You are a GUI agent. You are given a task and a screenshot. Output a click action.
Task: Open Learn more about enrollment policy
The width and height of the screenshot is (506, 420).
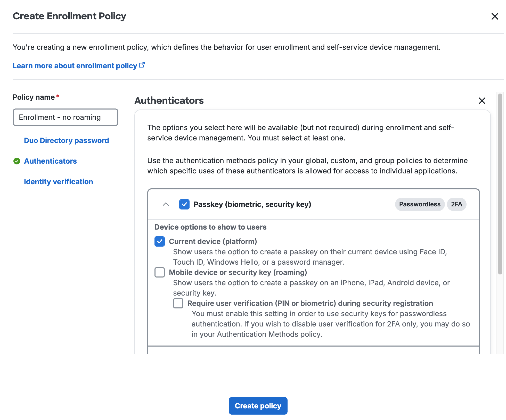tap(75, 65)
